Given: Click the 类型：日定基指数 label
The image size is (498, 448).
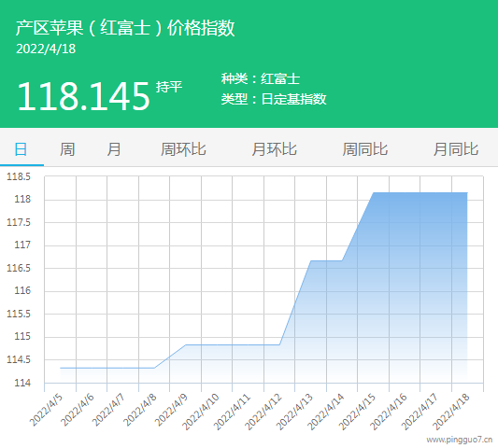Looking at the screenshot, I should click(274, 99).
